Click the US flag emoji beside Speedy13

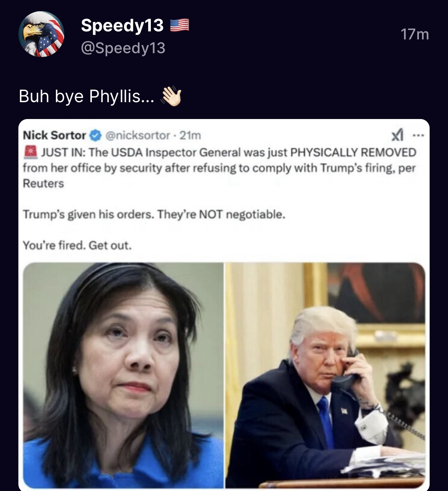click(x=179, y=25)
